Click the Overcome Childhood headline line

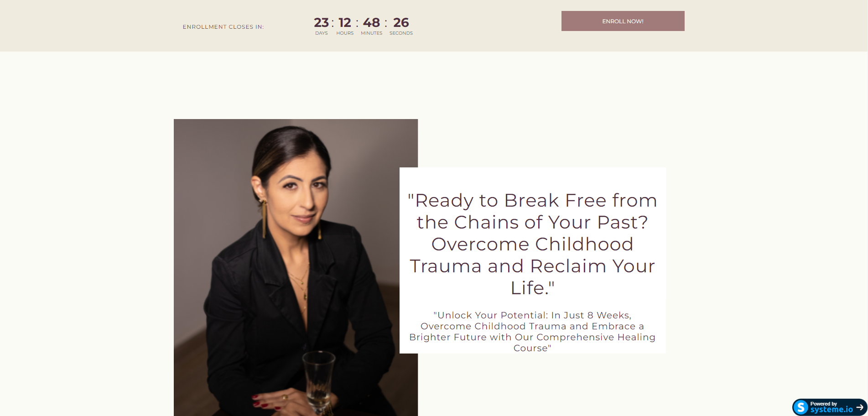click(532, 244)
